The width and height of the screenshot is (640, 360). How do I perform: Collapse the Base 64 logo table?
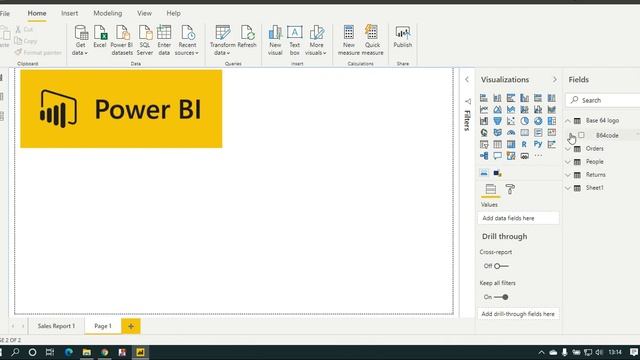[x=568, y=120]
